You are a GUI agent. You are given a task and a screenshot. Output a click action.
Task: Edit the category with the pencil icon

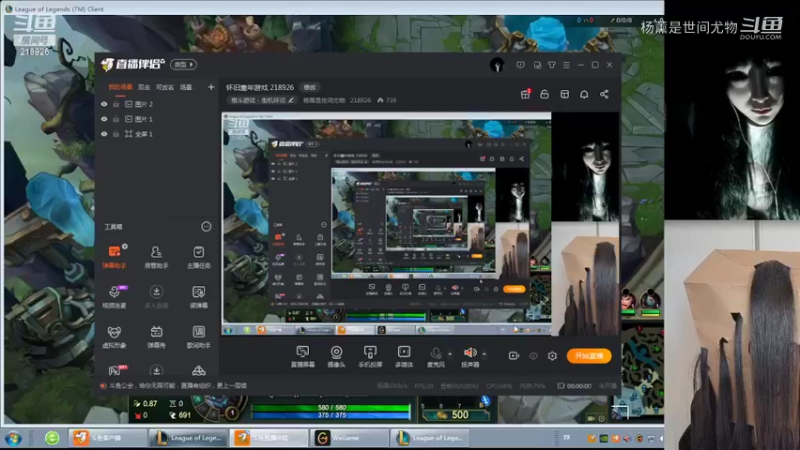291,100
